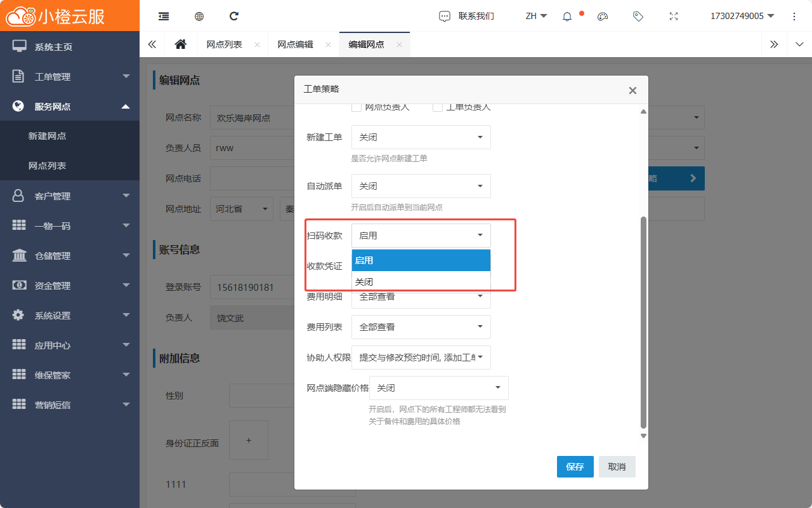Check the 网点负责人 checkbox
Viewport: 812px width, 508px height.
[x=357, y=107]
